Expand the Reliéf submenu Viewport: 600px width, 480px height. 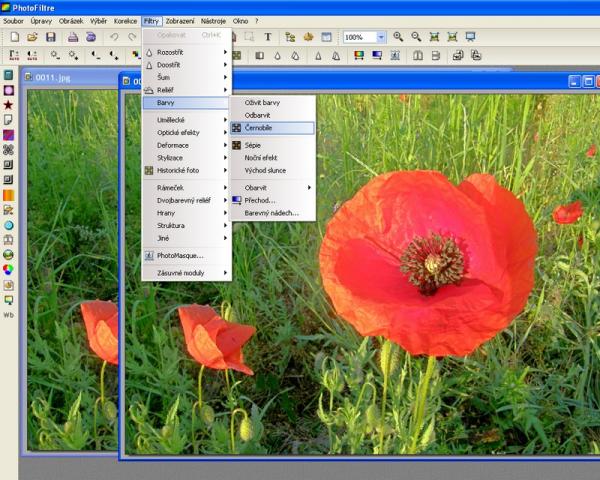tap(186, 90)
